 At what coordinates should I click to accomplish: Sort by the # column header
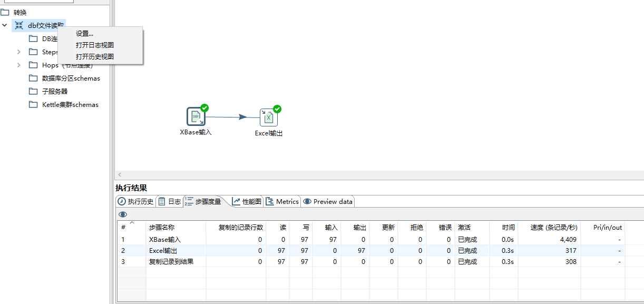[x=132, y=228]
